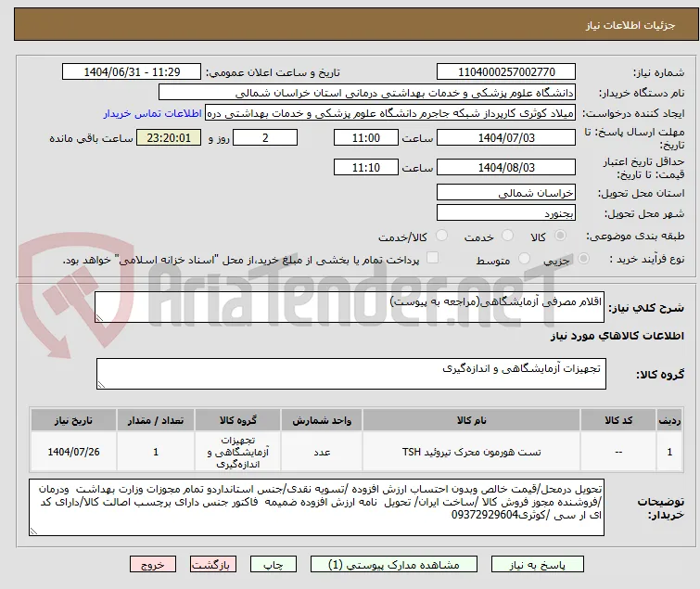This screenshot has width=700, height=589.
Task: Select the متوسط purchase type radio
Action: coord(524,259)
